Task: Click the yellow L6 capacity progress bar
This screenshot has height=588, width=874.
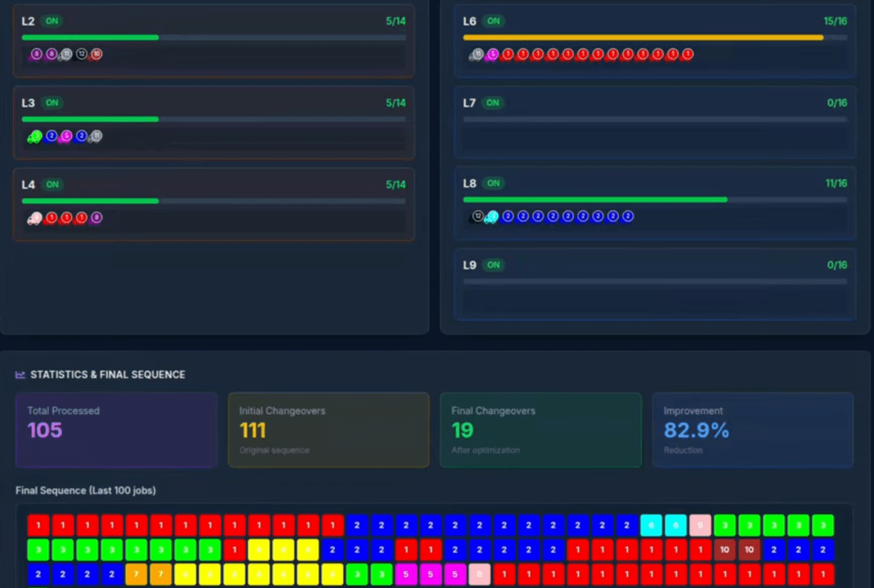Action: tap(643, 37)
